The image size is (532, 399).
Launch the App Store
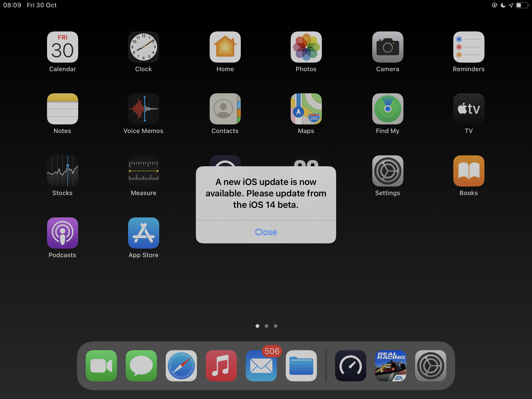click(x=143, y=233)
